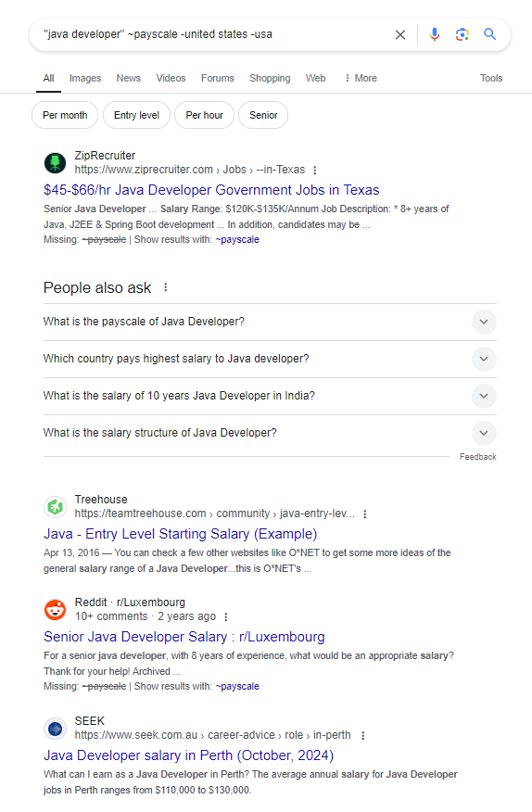Image resolution: width=532 pixels, height=812 pixels.
Task: Open '$45-$66/hr Java Developer Government Jobs in Texas'
Action: point(211,190)
